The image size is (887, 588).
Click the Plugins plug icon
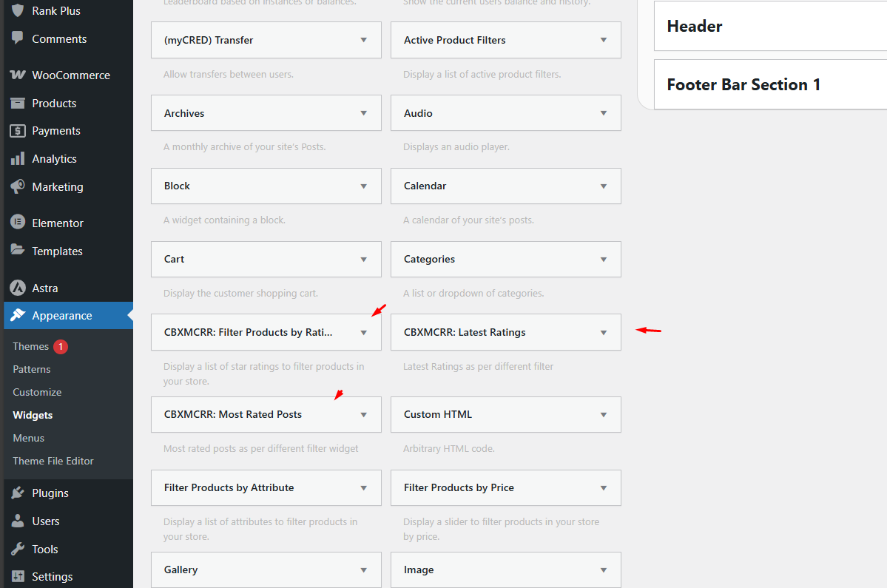pyautogui.click(x=18, y=493)
